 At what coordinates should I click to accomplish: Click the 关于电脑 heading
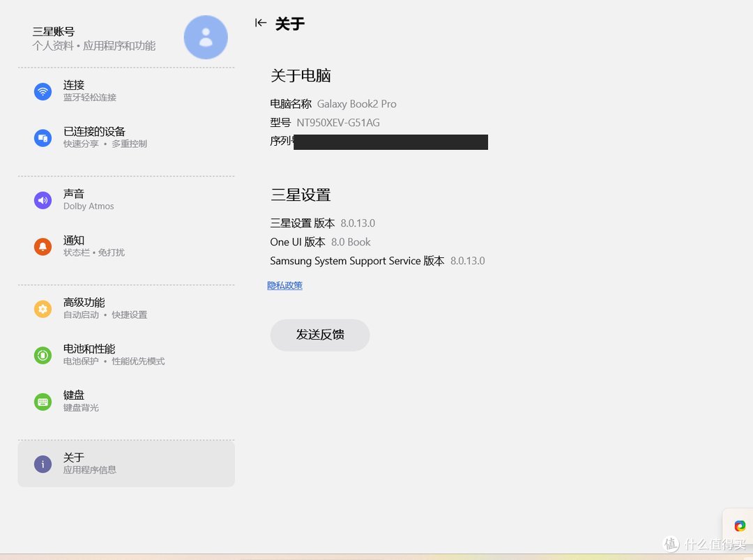301,75
